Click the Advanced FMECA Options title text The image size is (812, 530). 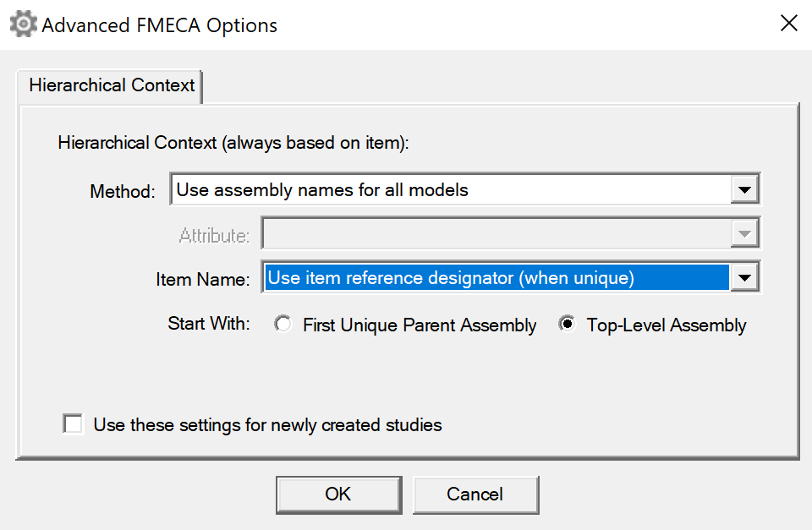click(x=160, y=25)
